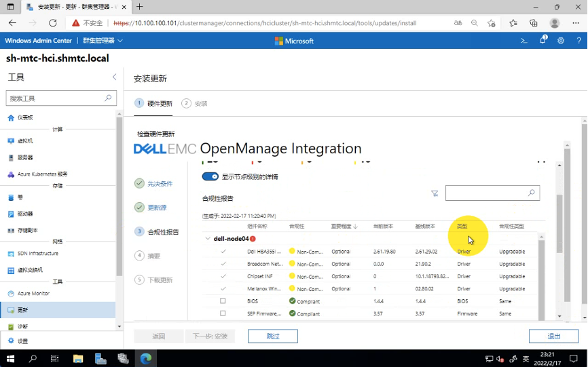588x367 pixels.
Task: Open browser favorites star icon
Action: (x=513, y=23)
